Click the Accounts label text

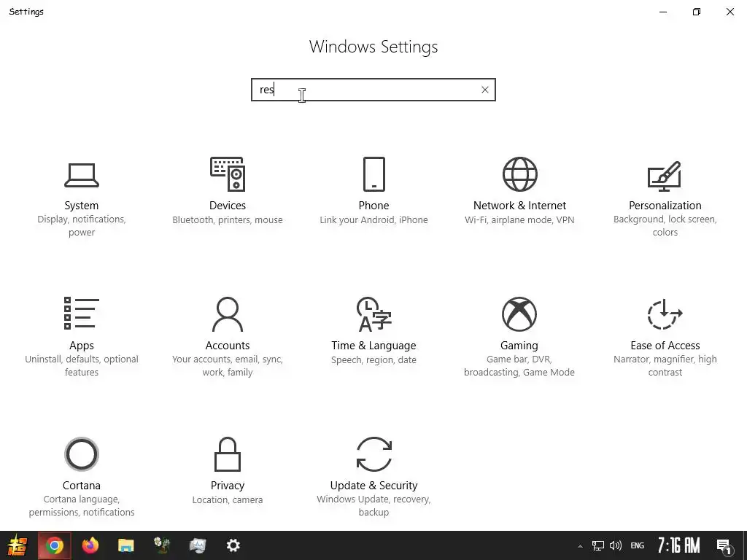coord(228,345)
